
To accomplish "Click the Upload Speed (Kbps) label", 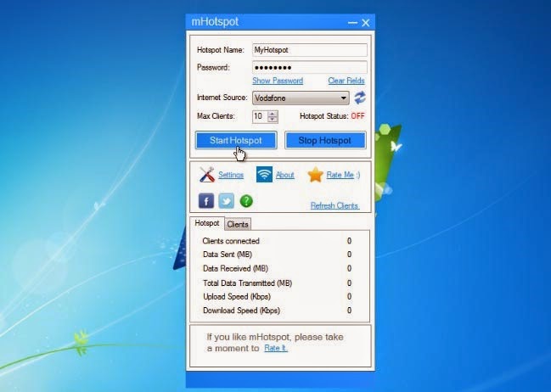I will pos(237,296).
